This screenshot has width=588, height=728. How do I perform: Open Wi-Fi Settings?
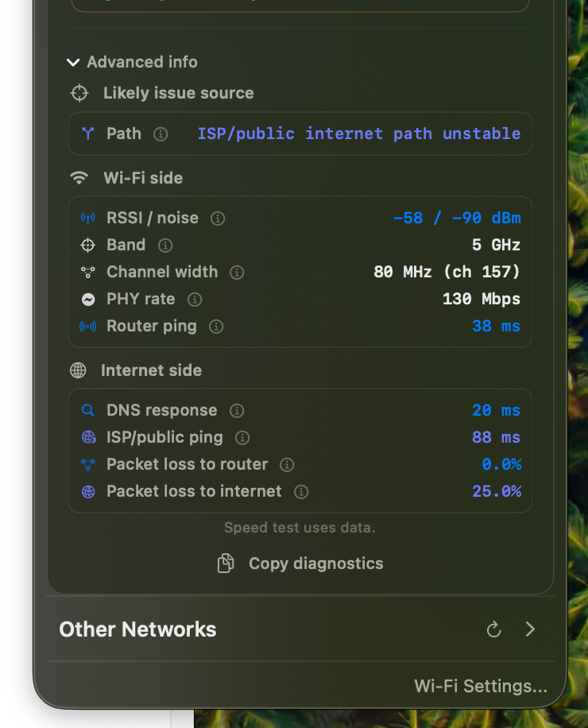(481, 686)
